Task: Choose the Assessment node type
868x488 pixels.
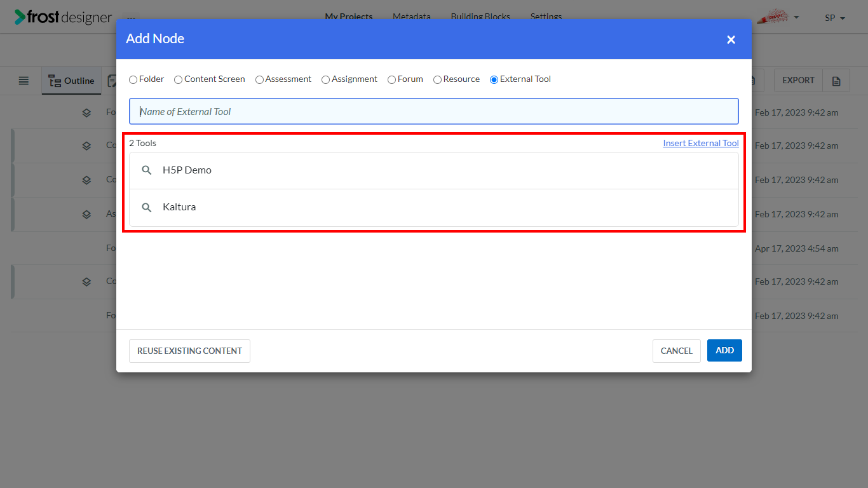Action: [259, 79]
